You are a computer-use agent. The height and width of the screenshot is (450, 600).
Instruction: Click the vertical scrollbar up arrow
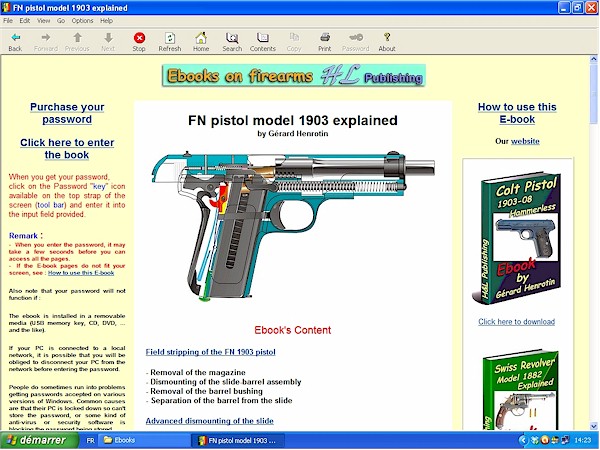point(593,59)
